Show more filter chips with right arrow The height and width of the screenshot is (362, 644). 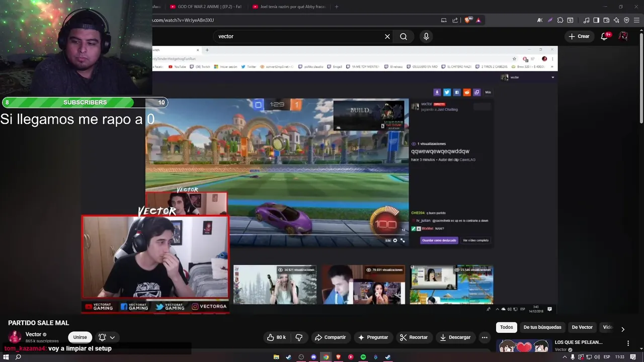point(622,329)
